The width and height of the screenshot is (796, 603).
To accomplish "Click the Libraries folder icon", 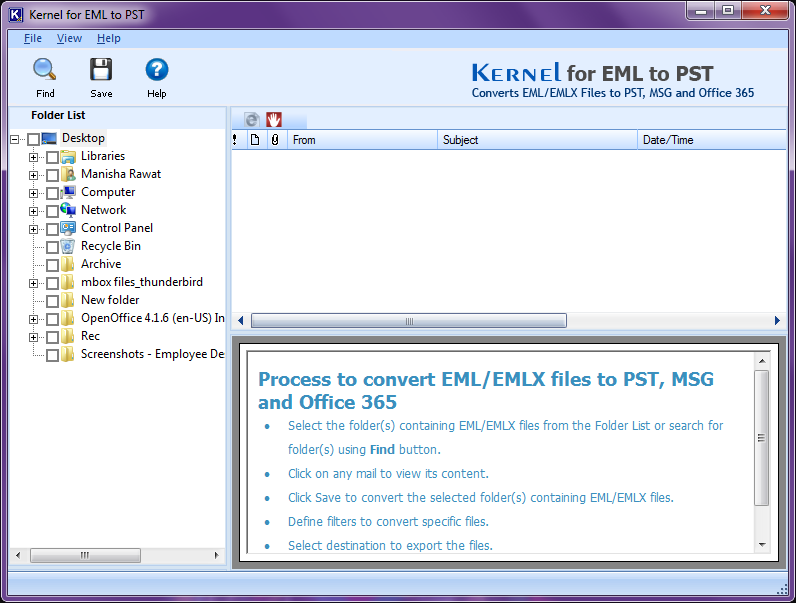I will tap(68, 156).
